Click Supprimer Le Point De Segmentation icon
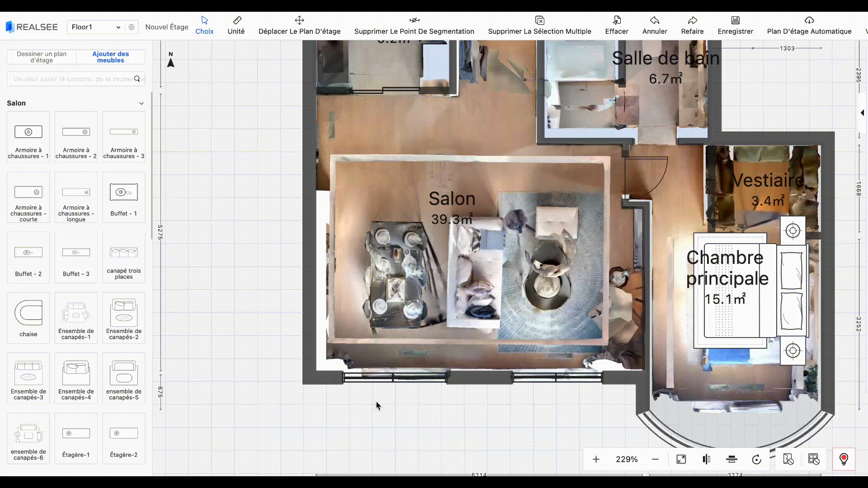 coord(414,20)
